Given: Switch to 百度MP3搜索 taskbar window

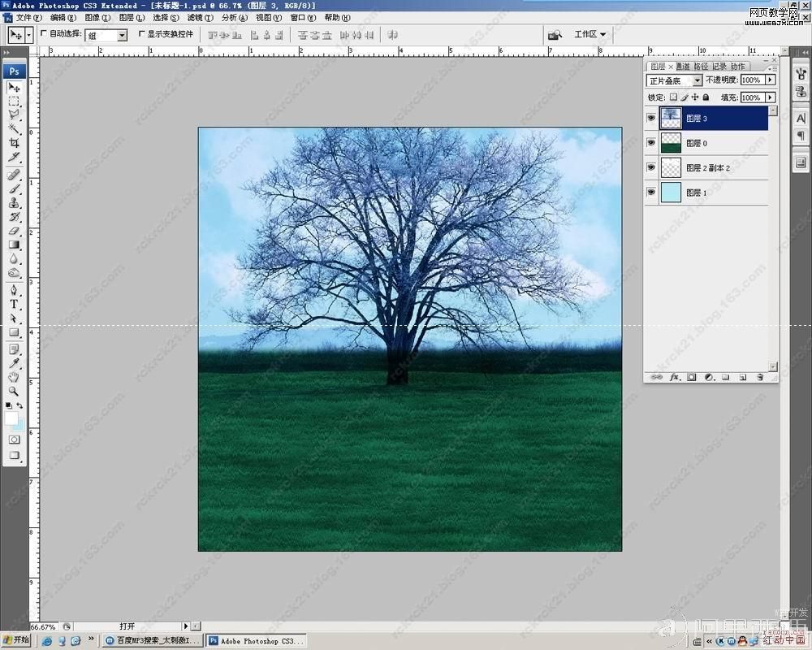Looking at the screenshot, I should pyautogui.click(x=153, y=641).
